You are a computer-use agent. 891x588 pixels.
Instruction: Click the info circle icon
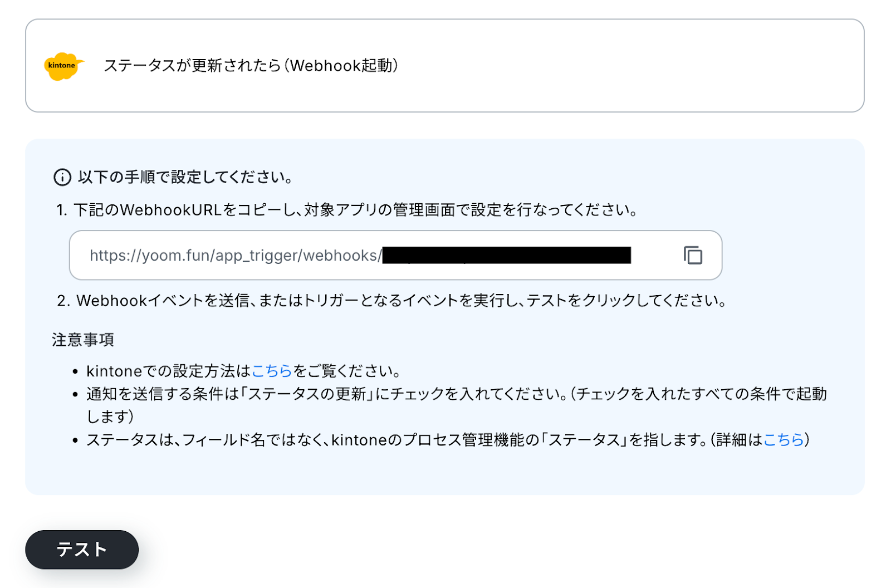click(x=62, y=177)
